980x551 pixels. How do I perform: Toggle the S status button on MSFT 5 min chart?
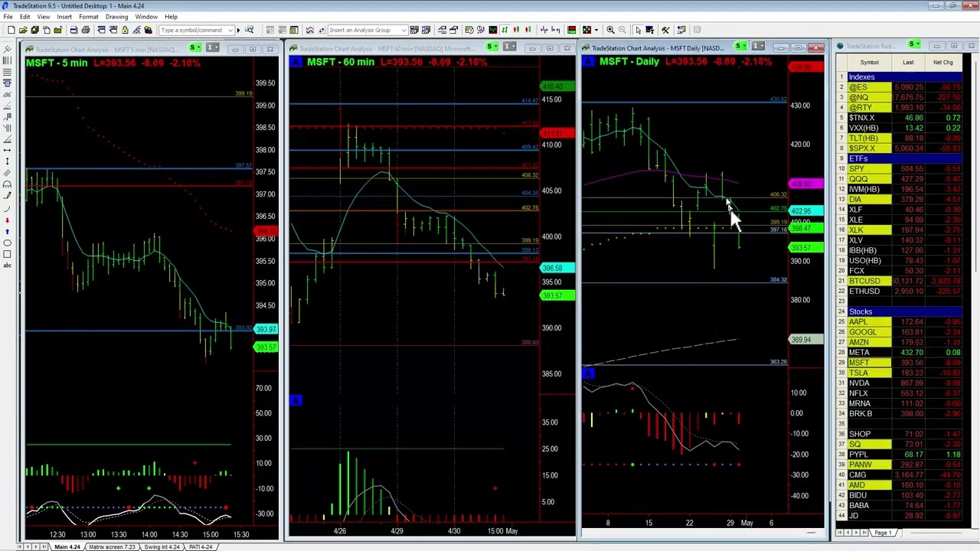194,47
